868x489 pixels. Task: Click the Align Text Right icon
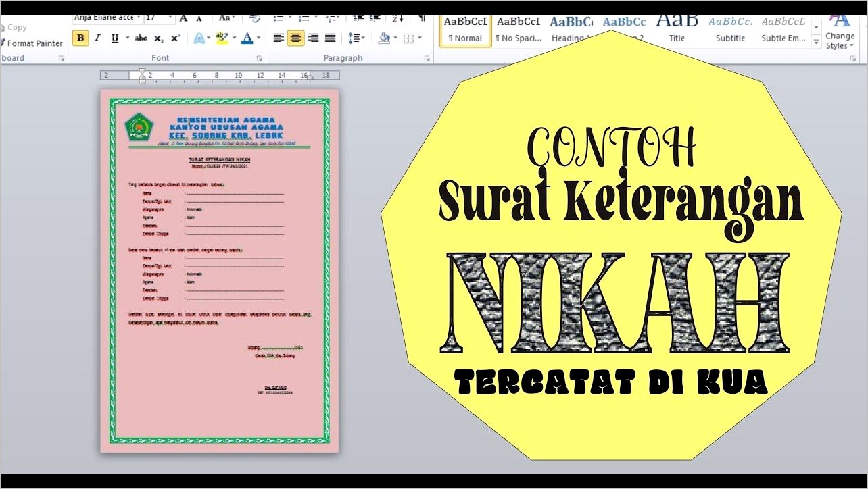pyautogui.click(x=313, y=38)
